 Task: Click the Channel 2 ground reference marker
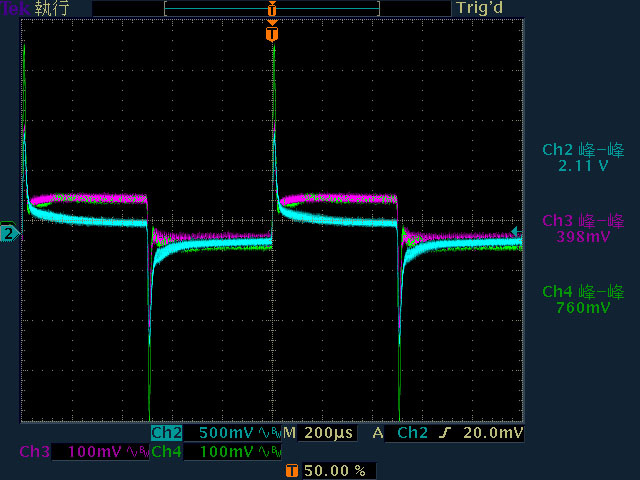point(9,233)
